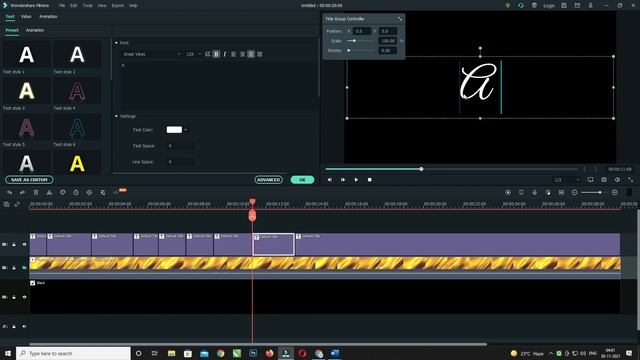Image resolution: width=640 pixels, height=360 pixels.
Task: Open the Help menu
Action: pos(133,6)
